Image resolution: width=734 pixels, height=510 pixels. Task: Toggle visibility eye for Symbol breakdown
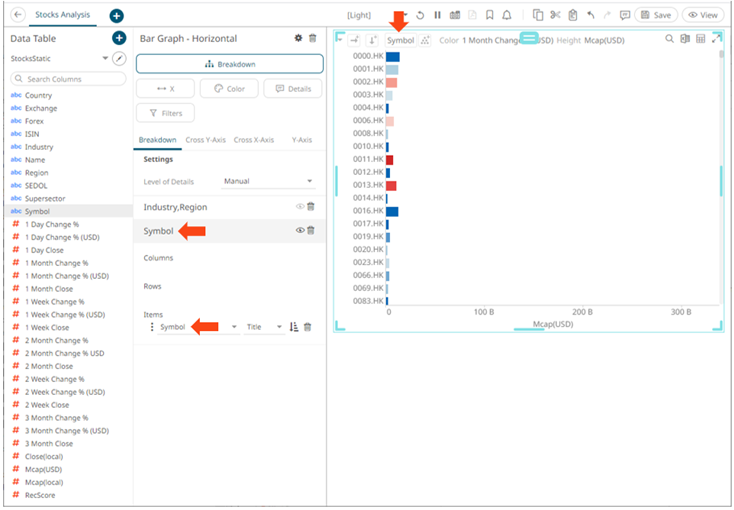coord(298,230)
